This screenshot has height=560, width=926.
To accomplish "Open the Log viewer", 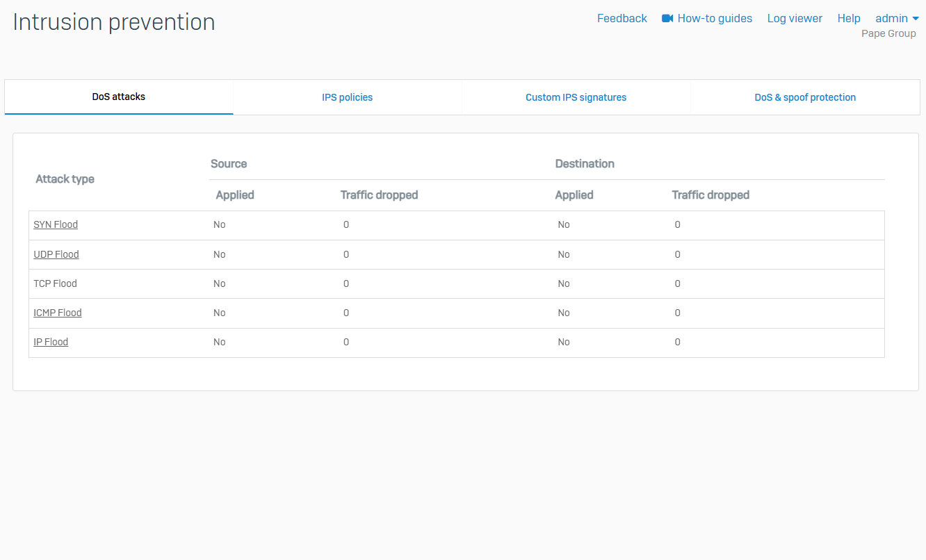I will pyautogui.click(x=795, y=19).
